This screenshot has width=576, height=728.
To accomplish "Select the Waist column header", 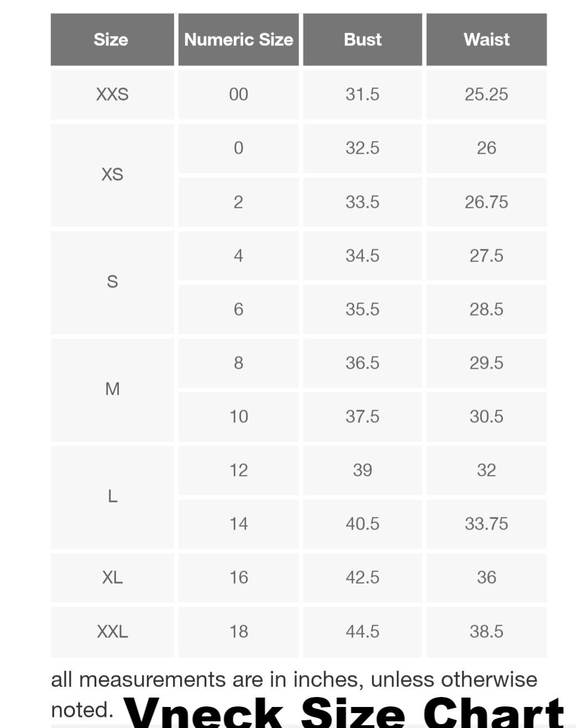I will (x=486, y=40).
